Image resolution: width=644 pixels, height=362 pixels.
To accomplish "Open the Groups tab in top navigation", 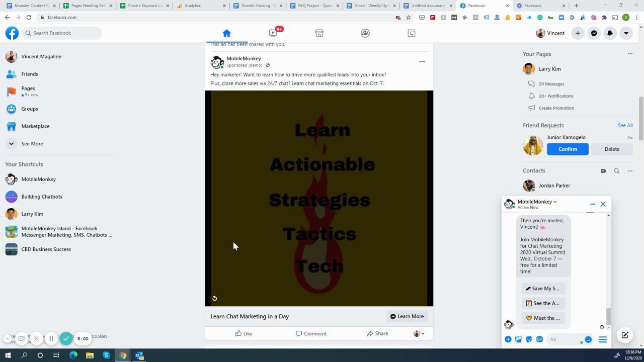I will 365,33.
